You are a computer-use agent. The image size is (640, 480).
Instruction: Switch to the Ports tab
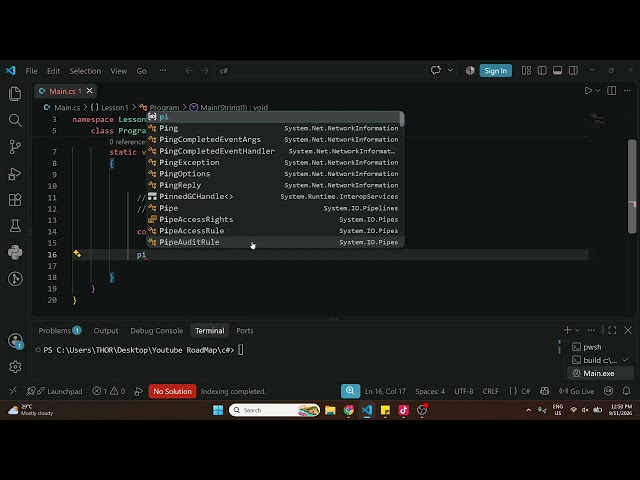coord(244,331)
